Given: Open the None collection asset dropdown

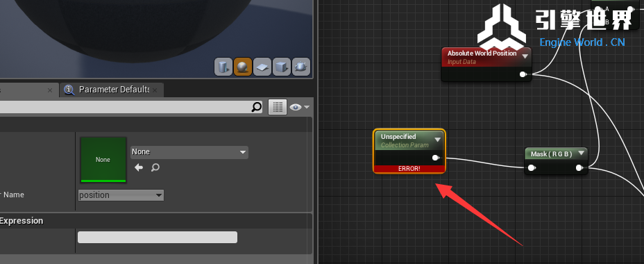Looking at the screenshot, I should [189, 151].
